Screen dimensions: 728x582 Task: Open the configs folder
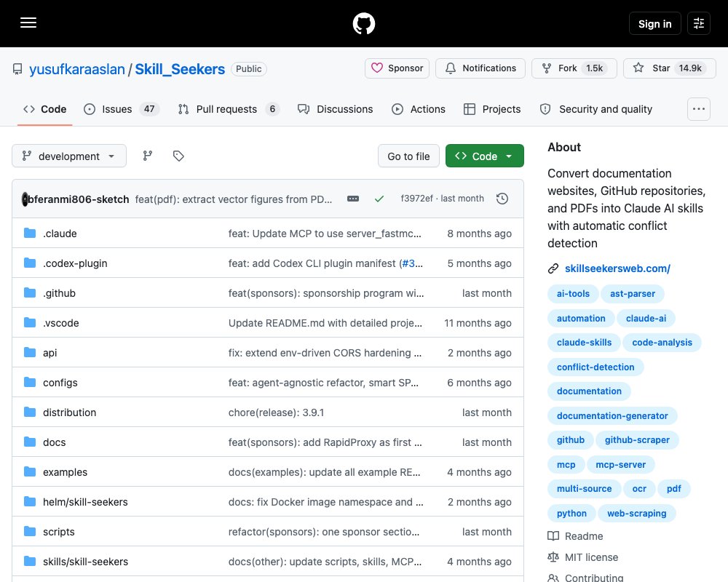click(x=60, y=383)
